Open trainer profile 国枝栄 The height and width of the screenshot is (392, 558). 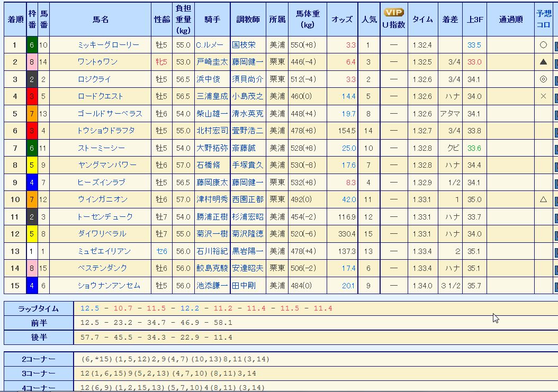click(244, 45)
